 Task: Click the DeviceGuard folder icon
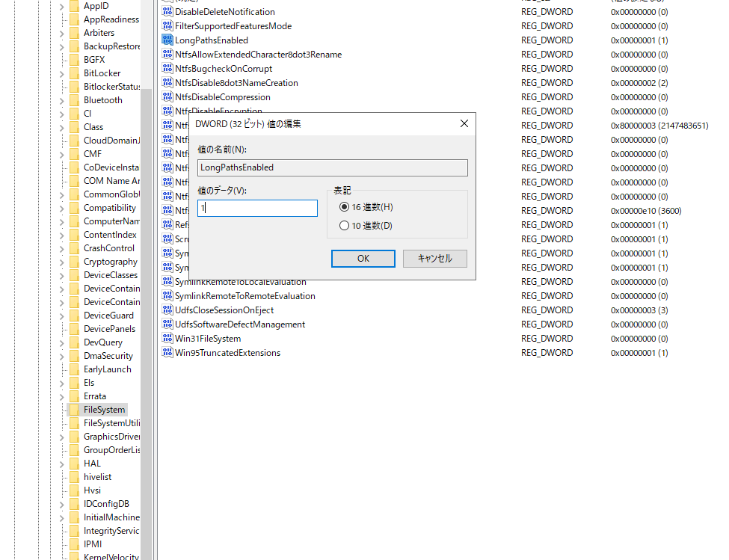click(74, 315)
